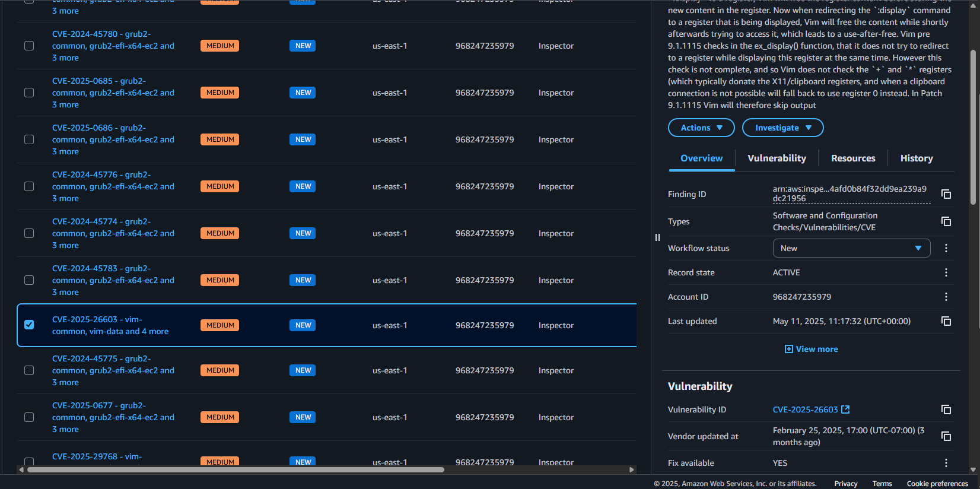
Task: Switch to the Vulnerability tab
Action: click(x=777, y=158)
